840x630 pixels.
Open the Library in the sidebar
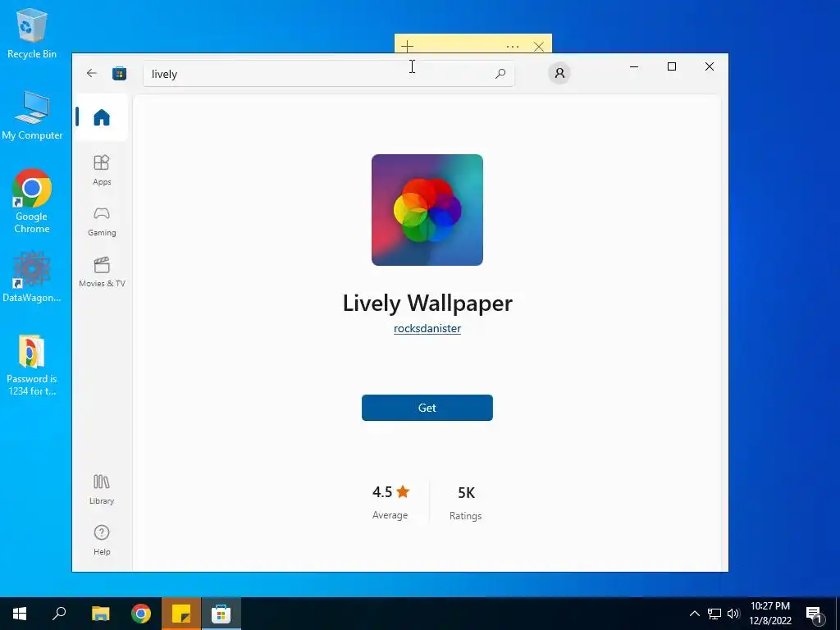101,489
